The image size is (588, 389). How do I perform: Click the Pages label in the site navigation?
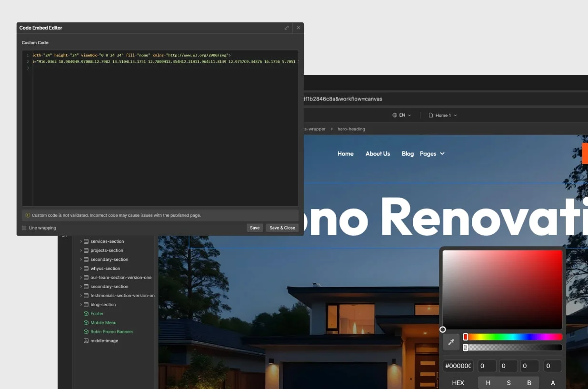pyautogui.click(x=428, y=153)
